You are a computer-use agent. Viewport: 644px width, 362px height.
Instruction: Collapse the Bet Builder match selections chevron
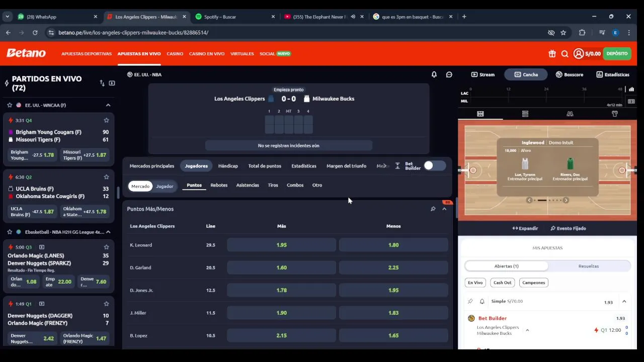point(527,330)
